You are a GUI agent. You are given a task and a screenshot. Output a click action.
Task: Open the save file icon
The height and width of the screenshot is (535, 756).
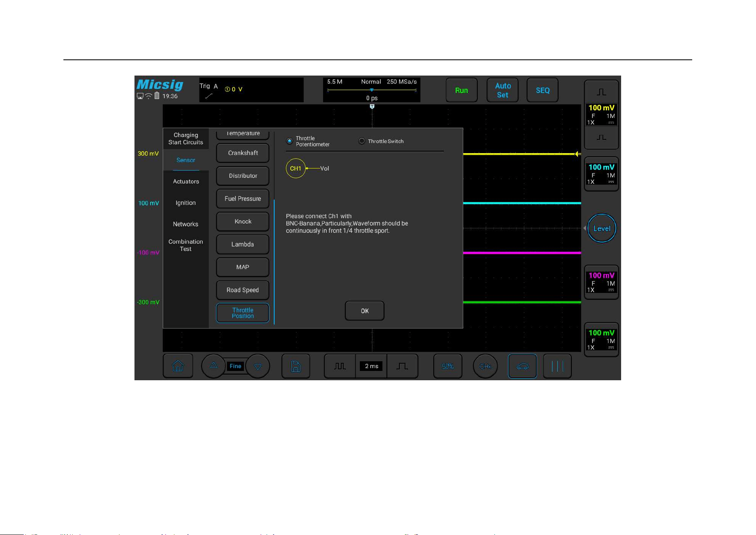coord(296,366)
